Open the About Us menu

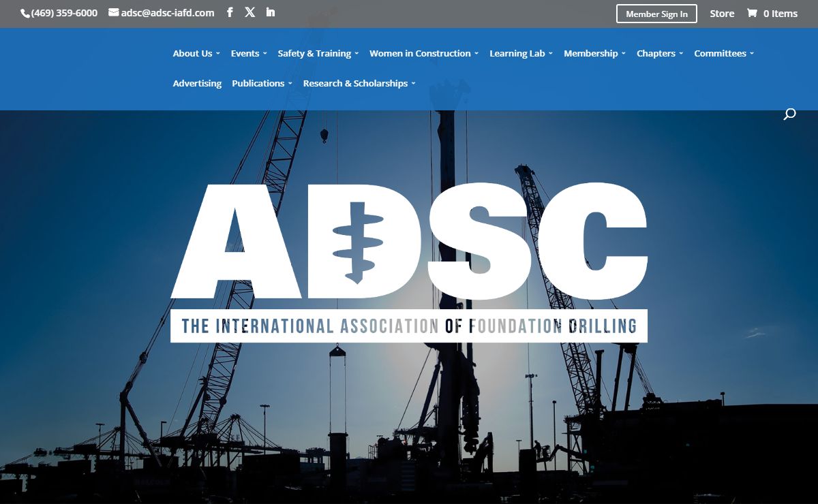[192, 53]
